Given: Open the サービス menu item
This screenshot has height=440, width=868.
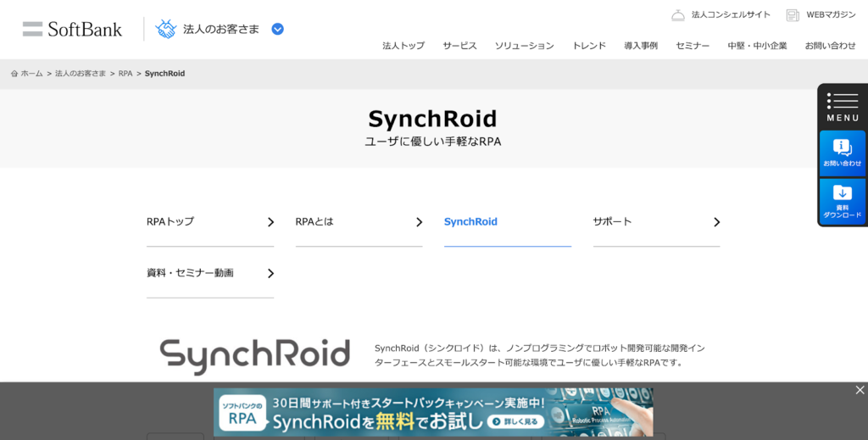Looking at the screenshot, I should pyautogui.click(x=459, y=46).
